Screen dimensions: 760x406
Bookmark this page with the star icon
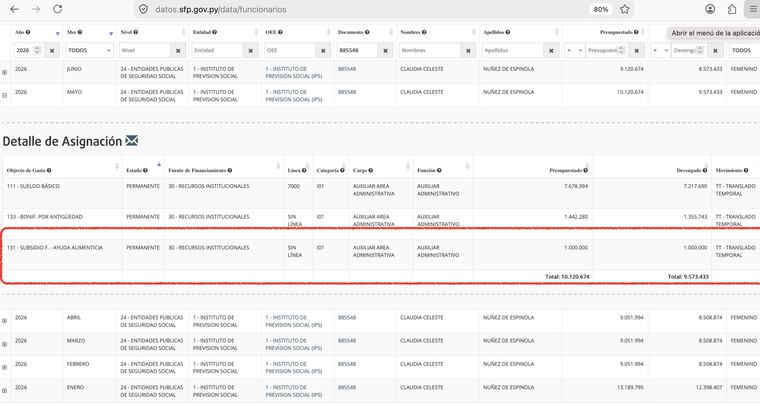[x=625, y=9]
